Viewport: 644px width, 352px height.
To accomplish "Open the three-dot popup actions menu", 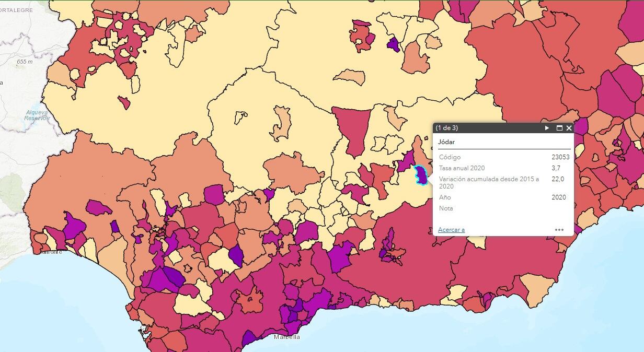I will coord(559,230).
